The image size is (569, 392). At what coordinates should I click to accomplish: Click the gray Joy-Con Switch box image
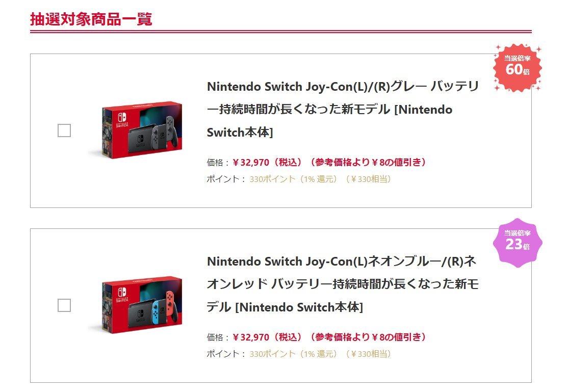click(135, 129)
